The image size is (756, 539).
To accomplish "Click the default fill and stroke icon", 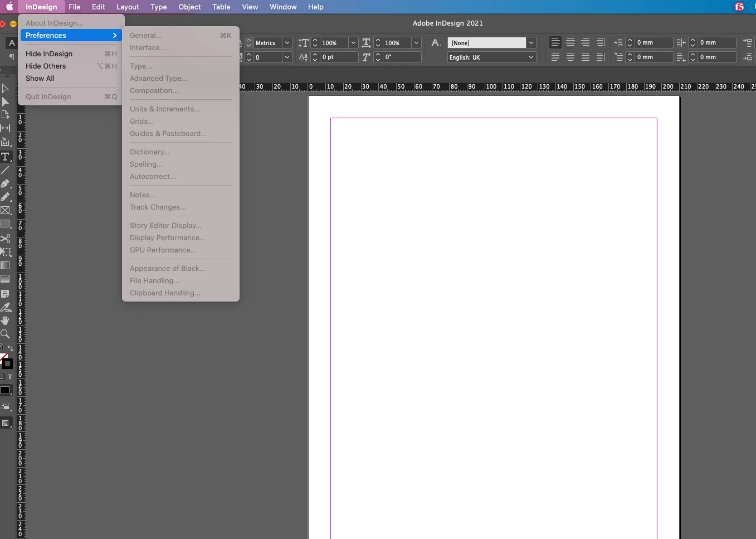I will [2, 347].
